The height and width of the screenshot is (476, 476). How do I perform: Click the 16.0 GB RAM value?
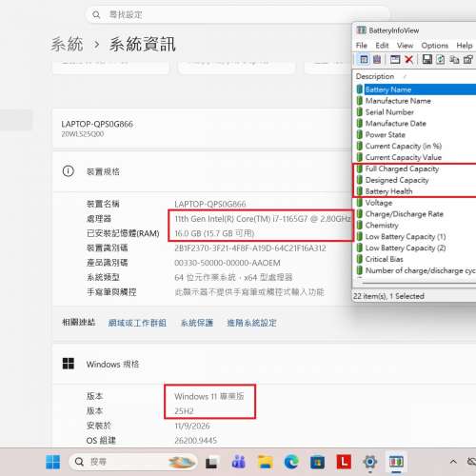214,233
